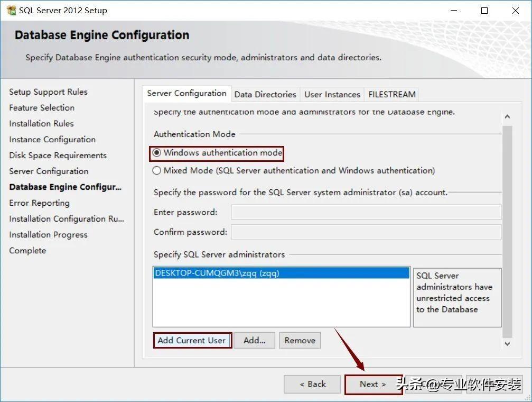Select Windows authentication mode radio button
The image size is (532, 402).
pos(157,153)
